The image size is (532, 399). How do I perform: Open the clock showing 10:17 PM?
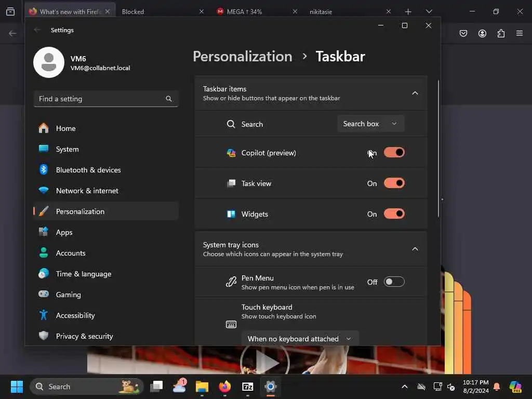pyautogui.click(x=476, y=387)
